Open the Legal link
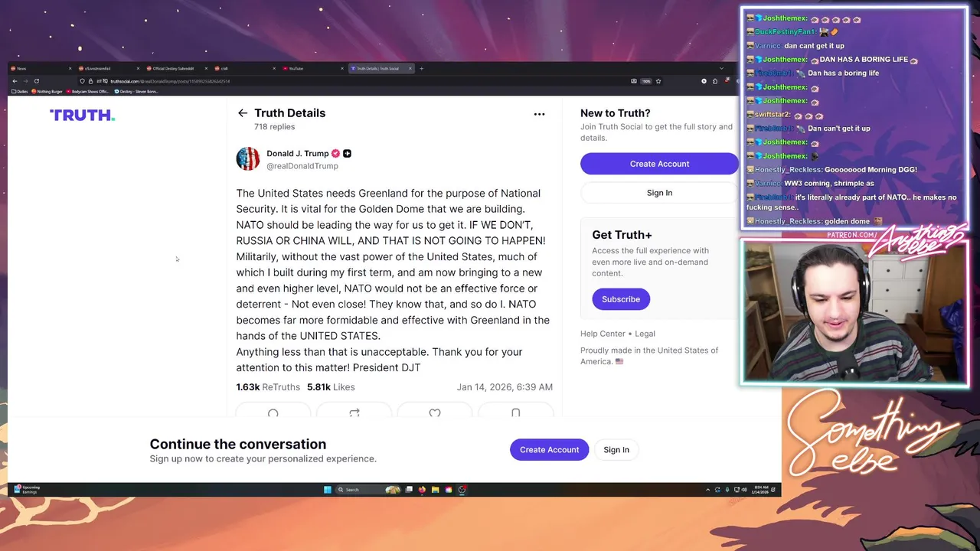This screenshot has height=551, width=980. click(x=645, y=334)
